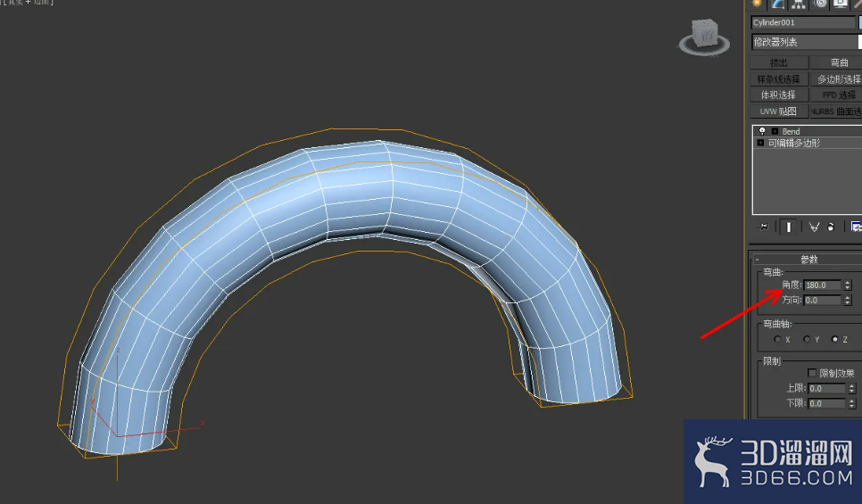The width and height of the screenshot is (862, 504).
Task: Click Make Unique icon below stack
Action: coord(814,227)
